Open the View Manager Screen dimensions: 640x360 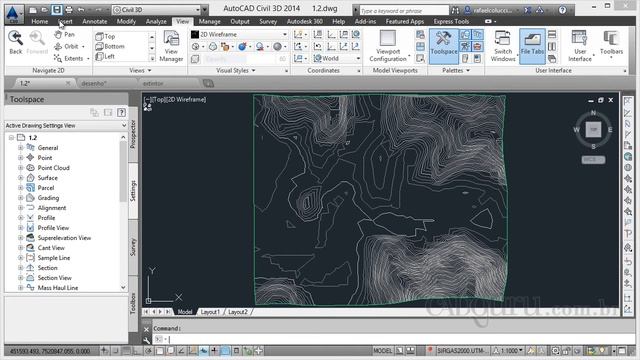click(171, 46)
